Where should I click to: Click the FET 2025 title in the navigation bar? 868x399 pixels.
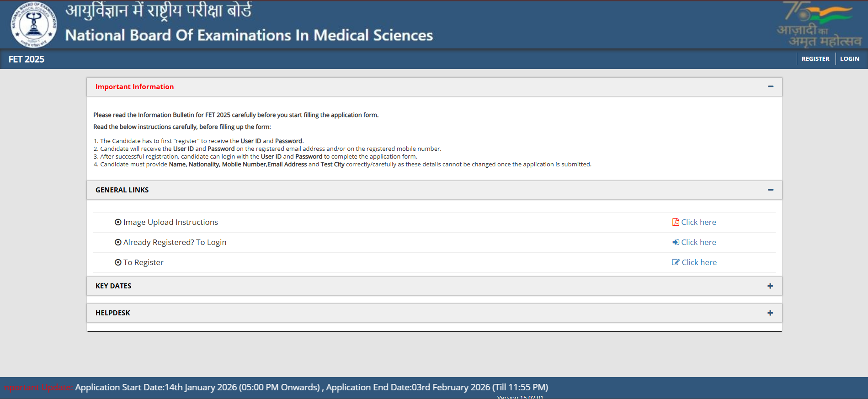27,59
